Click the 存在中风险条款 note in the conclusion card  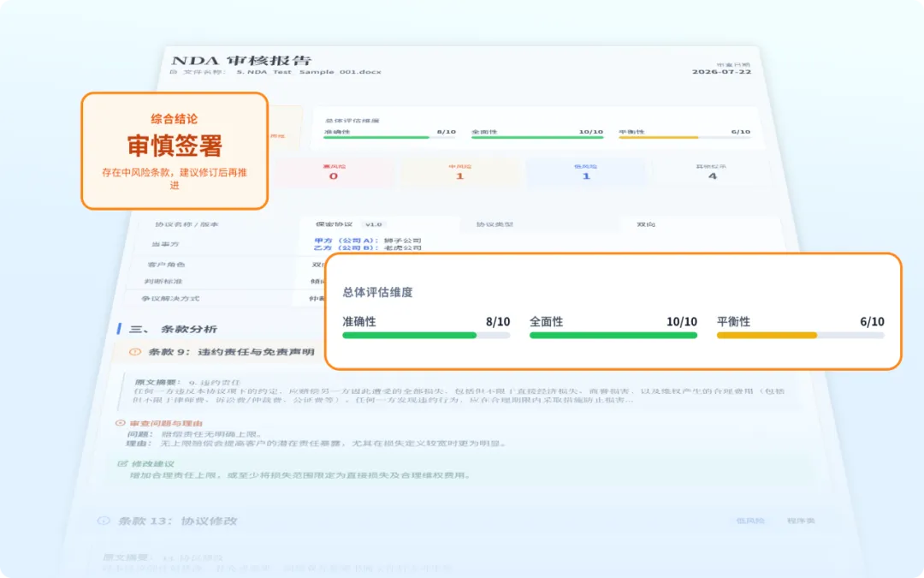click(x=175, y=178)
